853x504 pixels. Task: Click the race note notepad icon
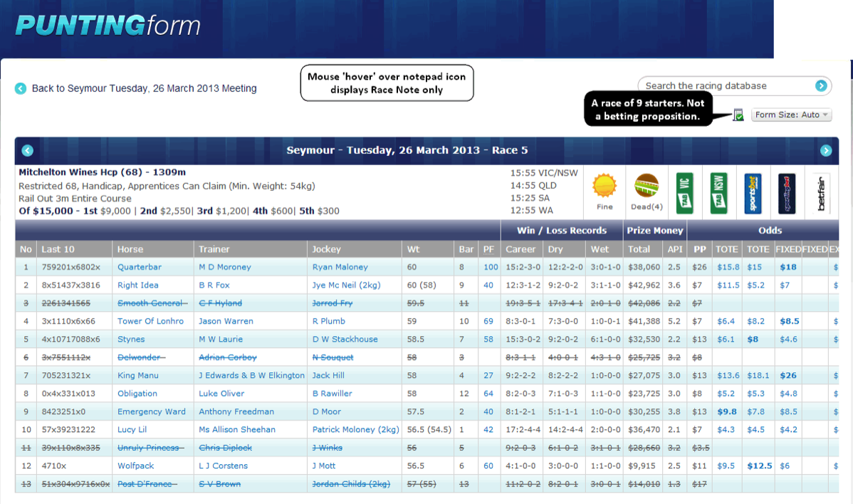point(738,115)
